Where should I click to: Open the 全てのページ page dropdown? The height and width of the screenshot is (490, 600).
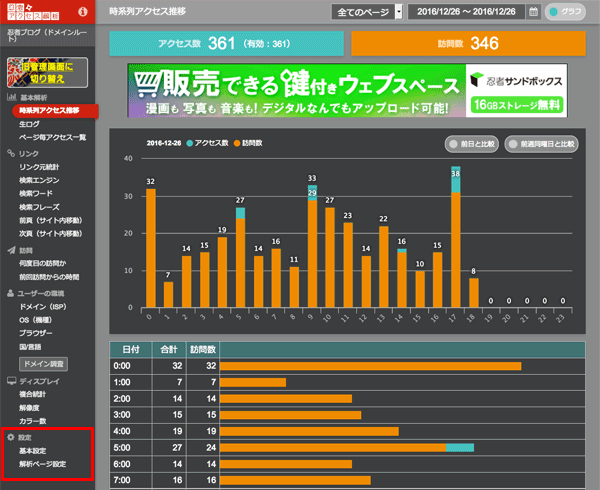click(367, 12)
